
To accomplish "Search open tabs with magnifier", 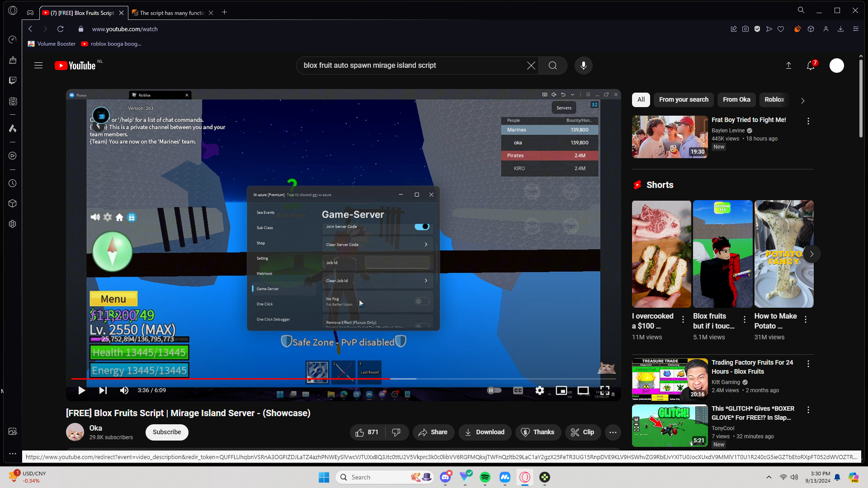I will tap(801, 10).
